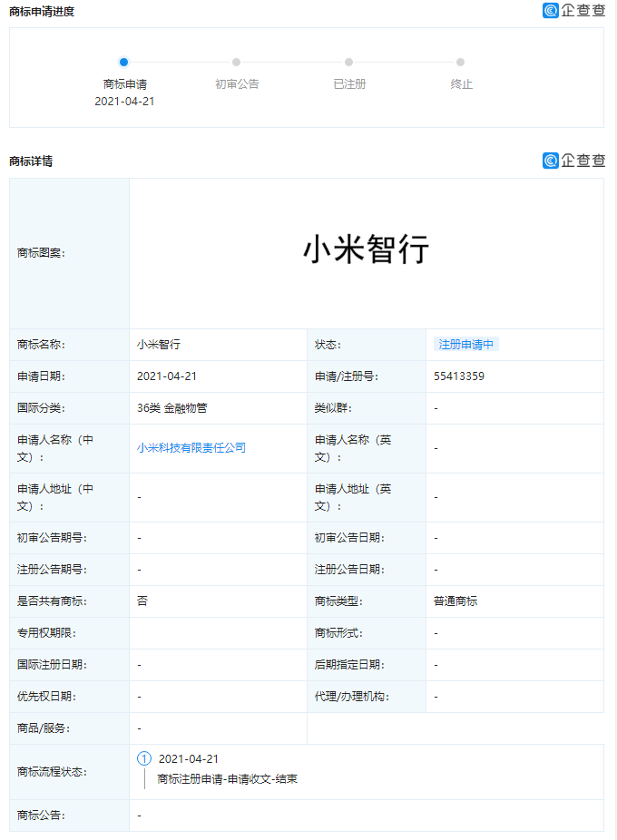Viewport: 617px width, 840px height.
Task: Click the blue 商标申请 progress dot
Action: tap(124, 62)
